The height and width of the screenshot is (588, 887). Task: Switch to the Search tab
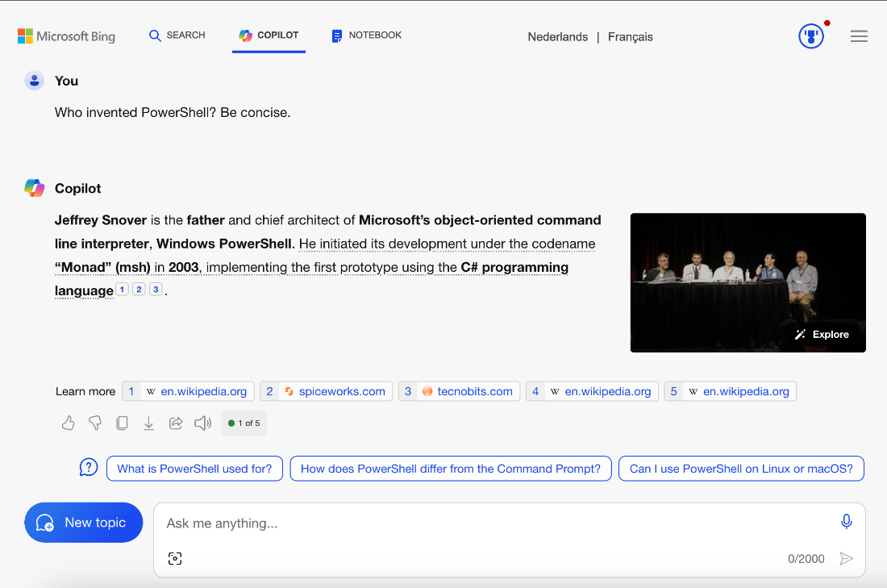[x=177, y=35]
